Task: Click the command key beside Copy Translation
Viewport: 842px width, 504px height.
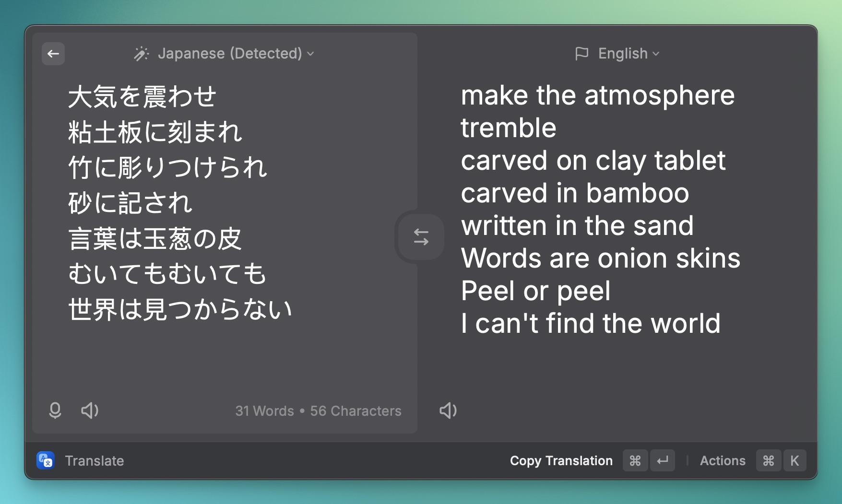Action: click(x=635, y=461)
